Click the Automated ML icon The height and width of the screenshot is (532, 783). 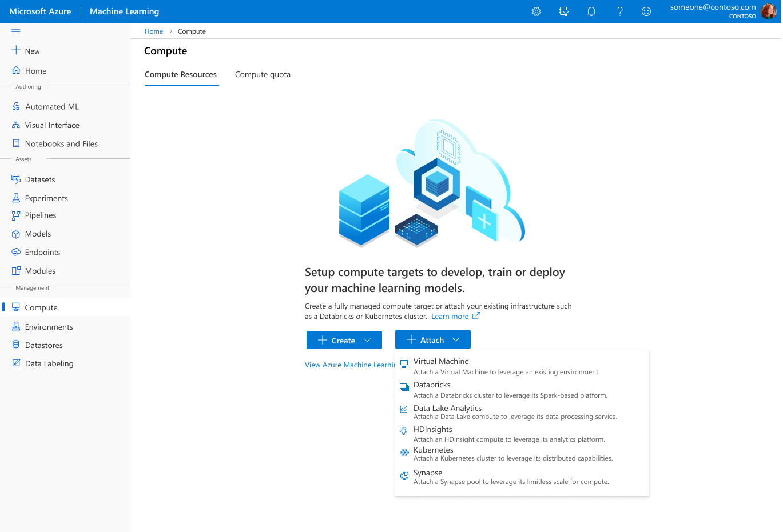(x=16, y=106)
